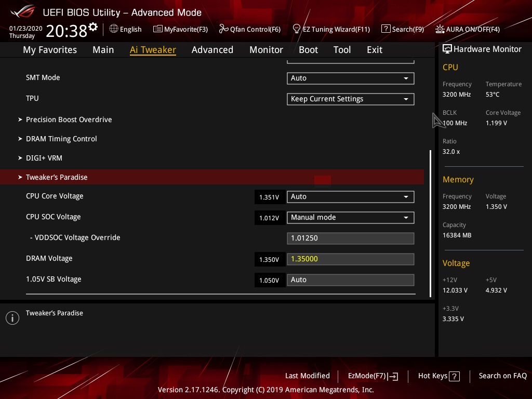This screenshot has height=399, width=532.
Task: Click the 1.350V DRAM Voltage readout
Action: point(270,260)
